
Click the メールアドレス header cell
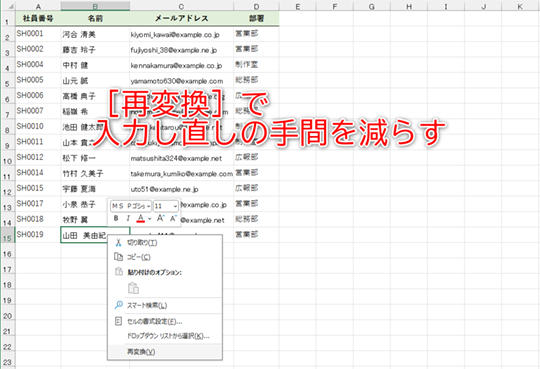tap(181, 19)
